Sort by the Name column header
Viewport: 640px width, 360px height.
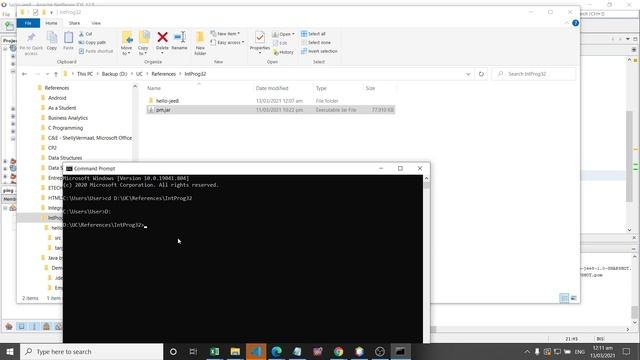[x=198, y=88]
